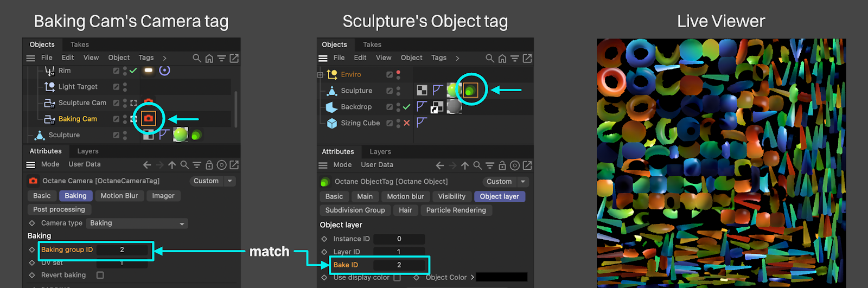Viewport: 868px width, 288px height.
Task: Click the Bake ID value field
Action: coord(399,265)
